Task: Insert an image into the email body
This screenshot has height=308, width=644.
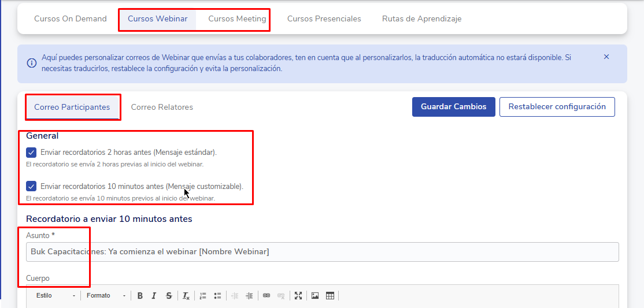Action: [315, 296]
